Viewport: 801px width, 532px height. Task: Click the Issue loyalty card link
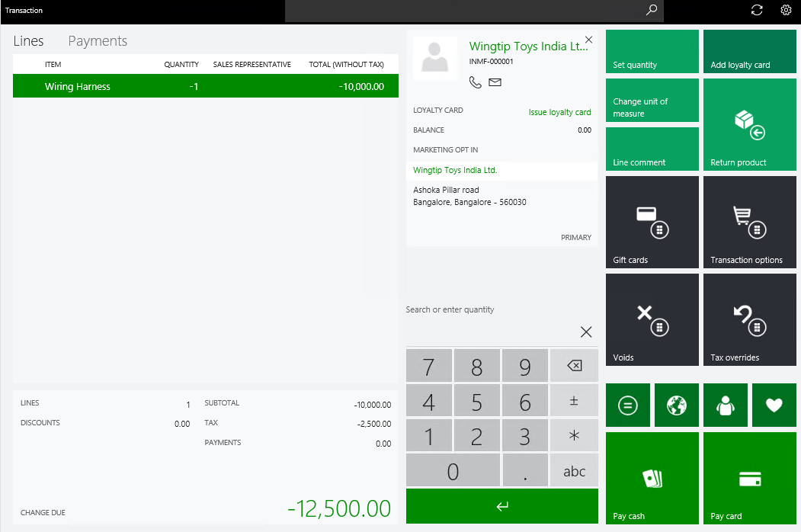tap(560, 111)
